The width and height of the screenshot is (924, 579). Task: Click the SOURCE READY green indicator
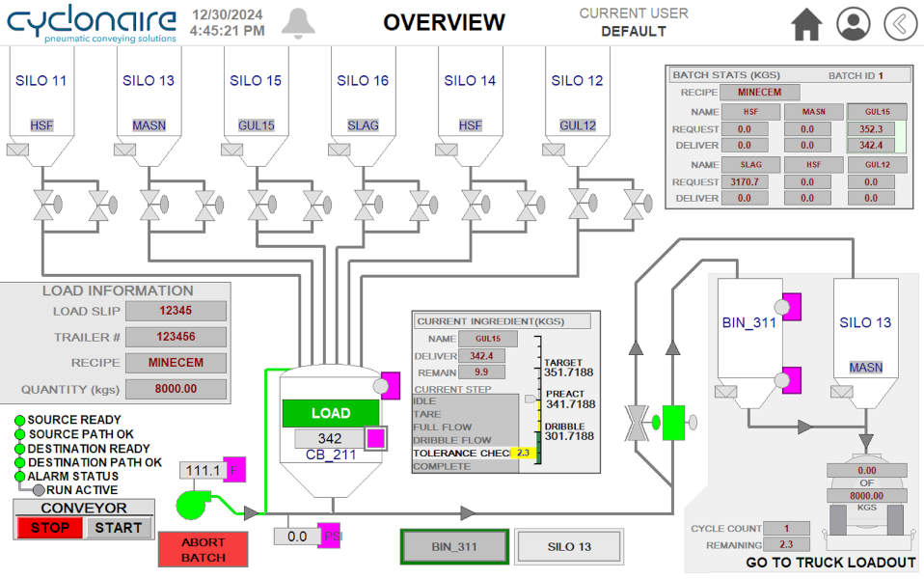20,420
